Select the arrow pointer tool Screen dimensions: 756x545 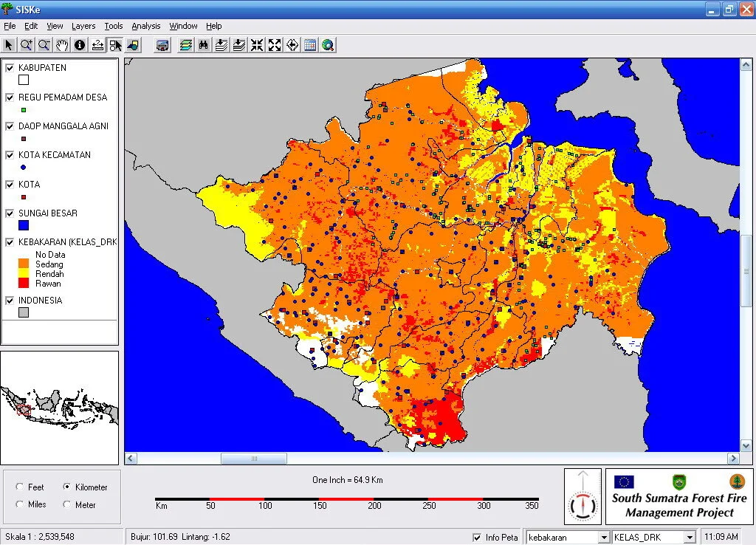[x=9, y=45]
